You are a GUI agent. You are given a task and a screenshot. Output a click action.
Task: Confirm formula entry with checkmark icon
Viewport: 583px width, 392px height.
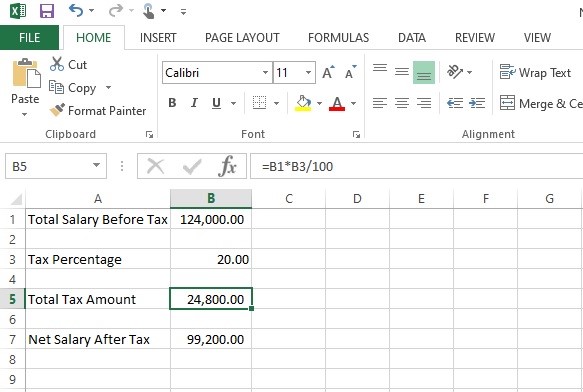tap(192, 166)
